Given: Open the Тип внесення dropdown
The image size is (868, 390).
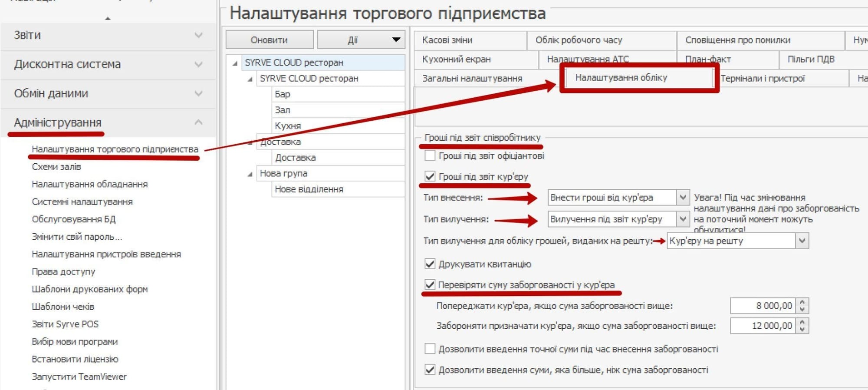Looking at the screenshot, I should (x=683, y=198).
